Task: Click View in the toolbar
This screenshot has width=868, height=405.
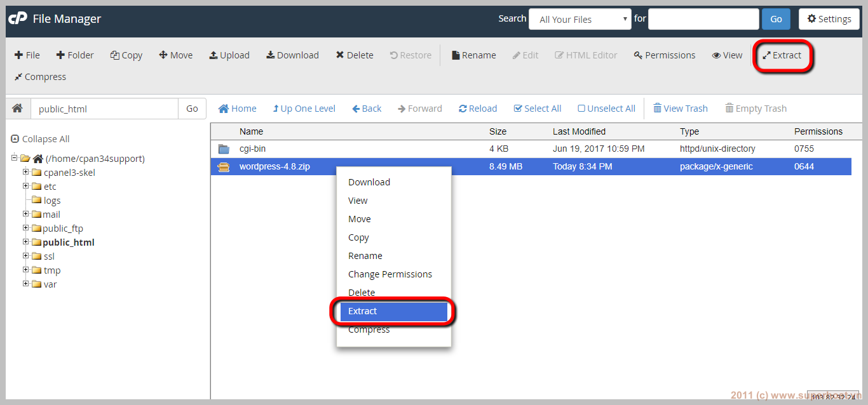Action: point(728,55)
